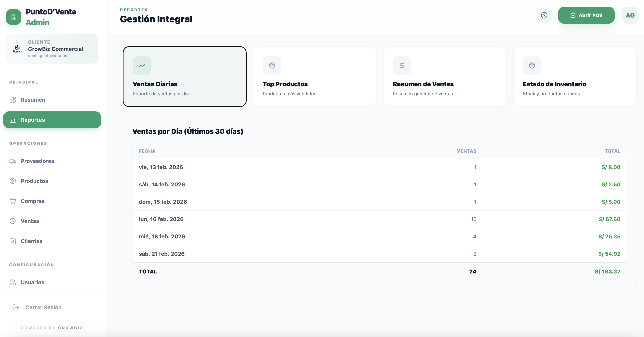Click the Reportes bar chart icon

pyautogui.click(x=13, y=120)
